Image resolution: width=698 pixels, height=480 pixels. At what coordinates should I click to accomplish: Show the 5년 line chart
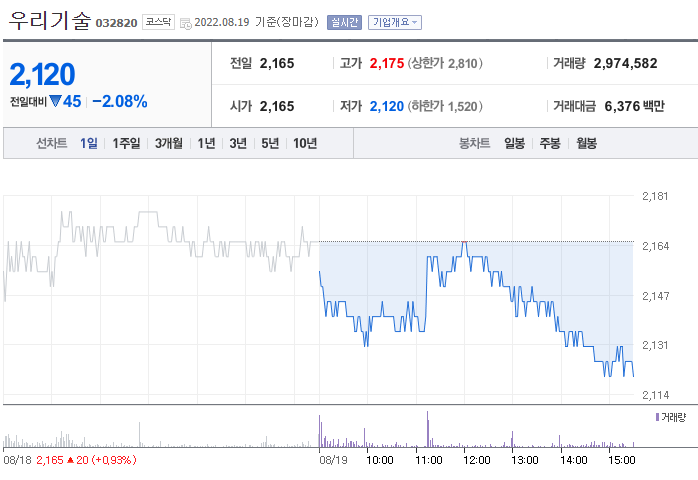(270, 143)
